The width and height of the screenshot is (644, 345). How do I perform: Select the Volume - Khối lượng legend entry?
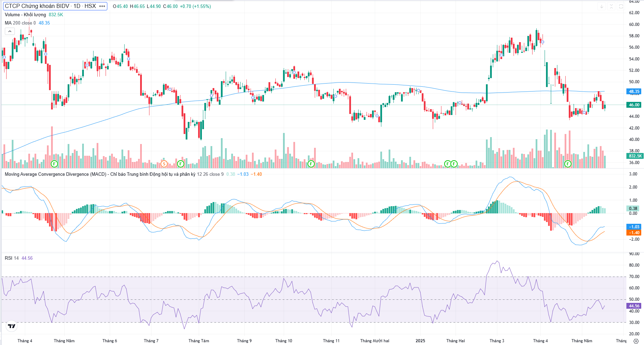click(x=25, y=15)
